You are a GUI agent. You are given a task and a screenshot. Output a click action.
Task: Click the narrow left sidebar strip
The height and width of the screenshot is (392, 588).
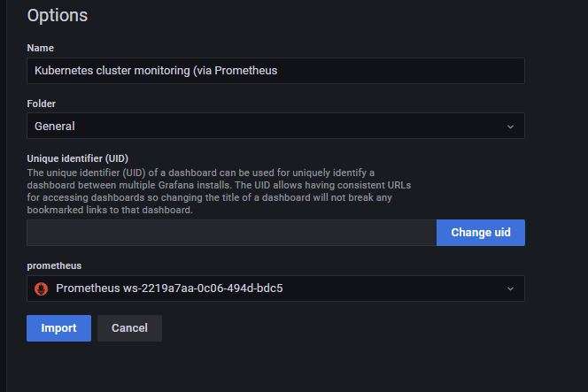point(4,195)
